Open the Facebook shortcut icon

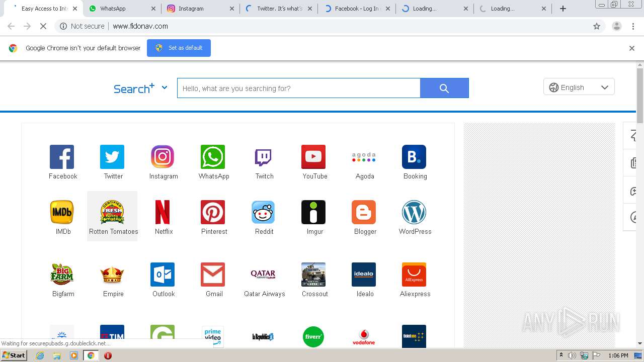click(x=62, y=157)
